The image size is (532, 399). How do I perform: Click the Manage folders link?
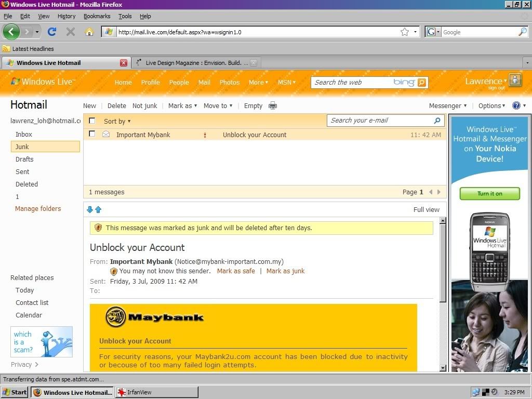(38, 209)
